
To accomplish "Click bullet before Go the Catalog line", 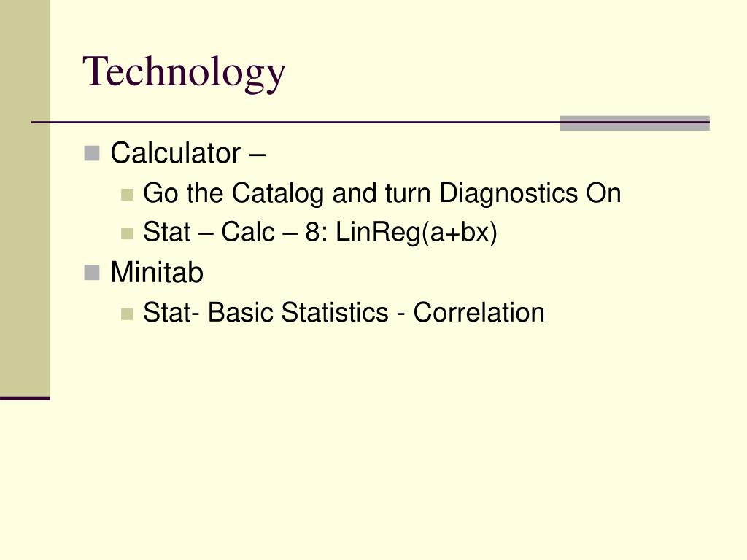I will 127,195.
